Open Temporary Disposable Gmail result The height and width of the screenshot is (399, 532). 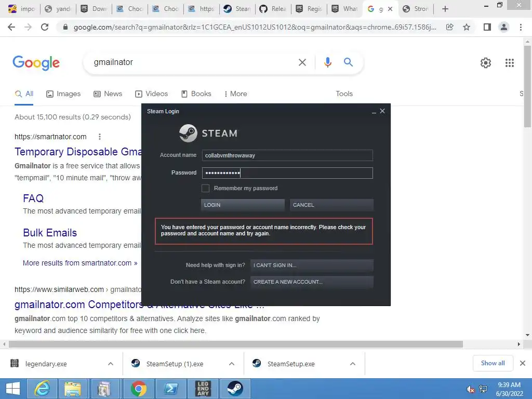pos(78,152)
